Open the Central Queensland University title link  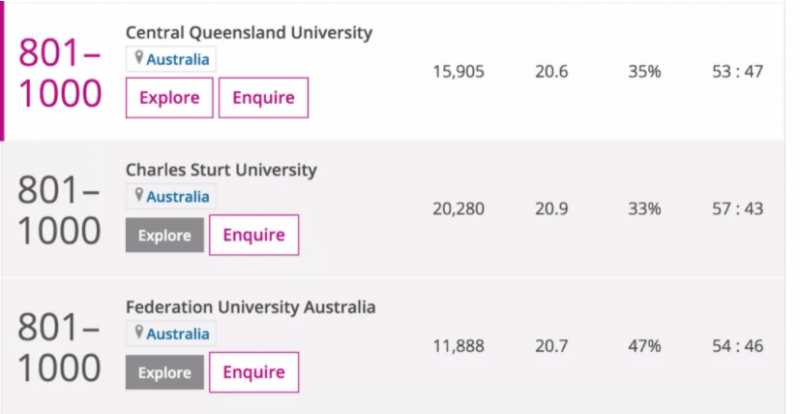pyautogui.click(x=249, y=33)
